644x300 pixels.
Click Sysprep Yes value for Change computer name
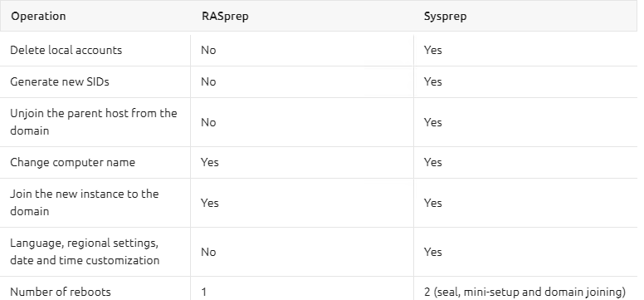(x=433, y=162)
